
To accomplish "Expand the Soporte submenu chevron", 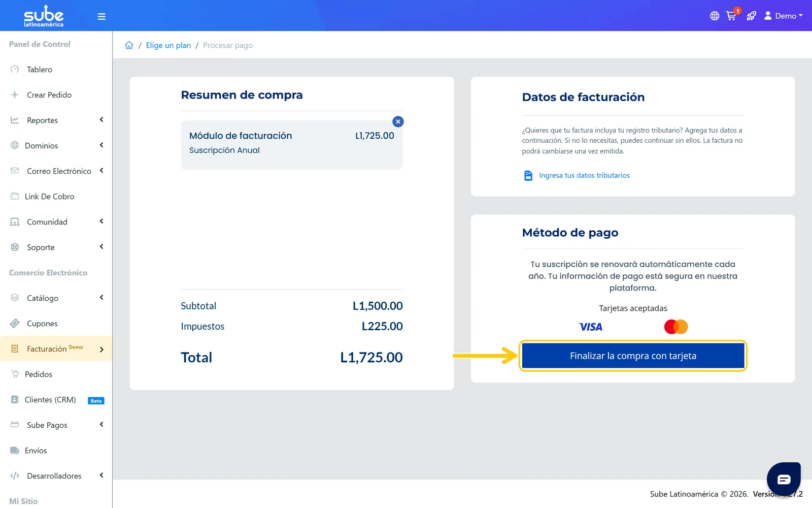I will click(x=101, y=247).
